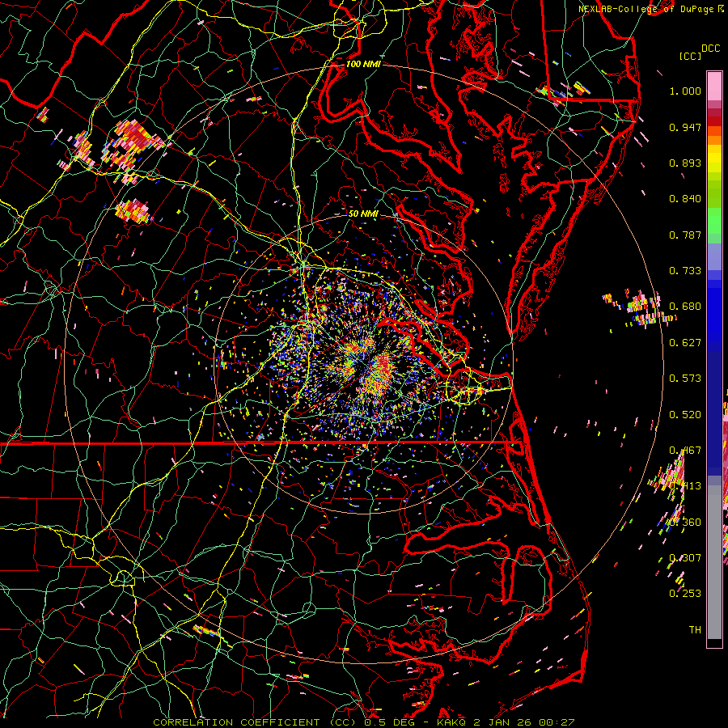The image size is (728, 728).
Task: Select the 0.680 scale value
Action: click(685, 307)
